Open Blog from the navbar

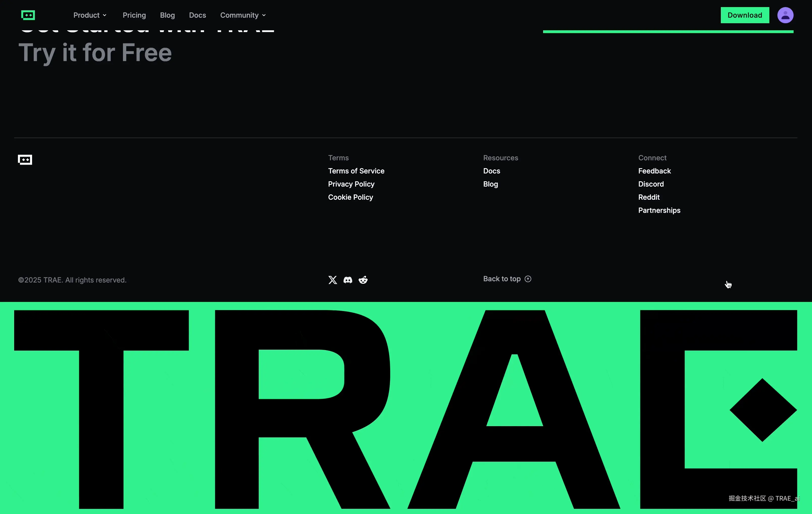[x=167, y=15]
